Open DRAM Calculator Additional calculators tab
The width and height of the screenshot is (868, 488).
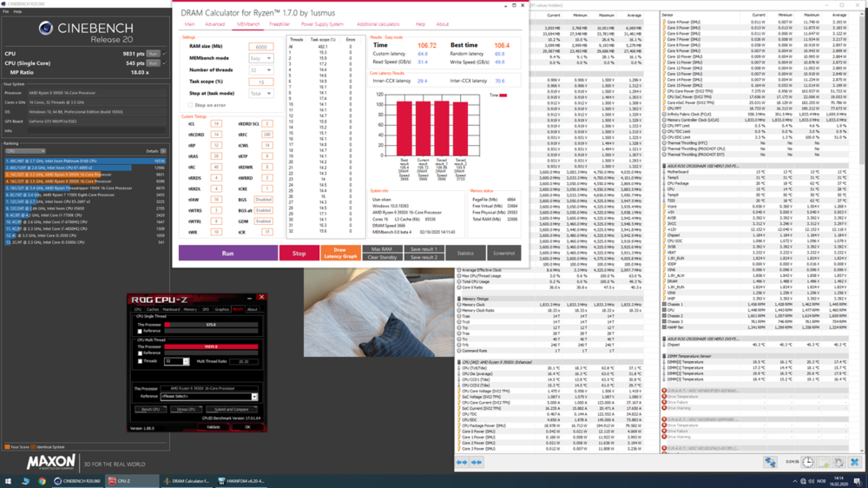(378, 24)
